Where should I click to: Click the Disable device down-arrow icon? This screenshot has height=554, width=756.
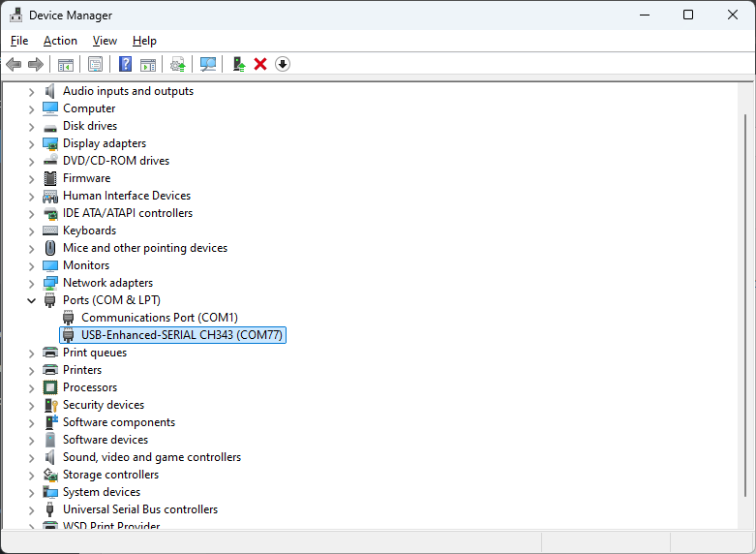coord(283,64)
